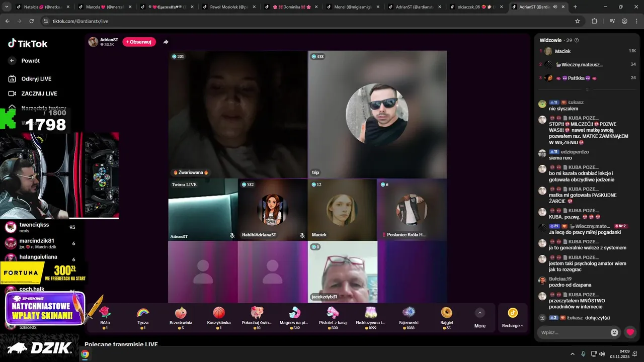Select the Zwariowana guest video tile
The image size is (644, 362).
237,114
